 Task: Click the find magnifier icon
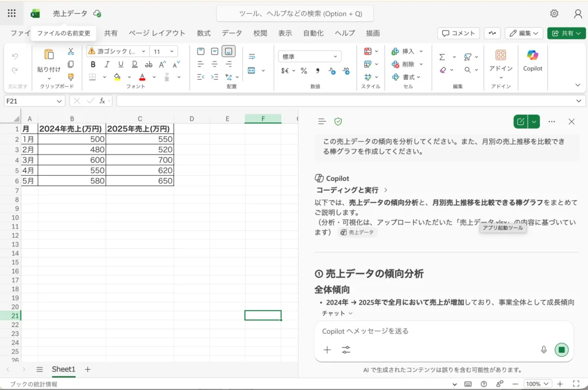point(467,69)
